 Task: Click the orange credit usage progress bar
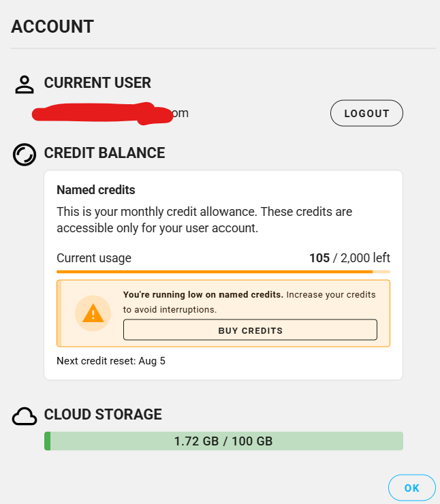pos(223,272)
